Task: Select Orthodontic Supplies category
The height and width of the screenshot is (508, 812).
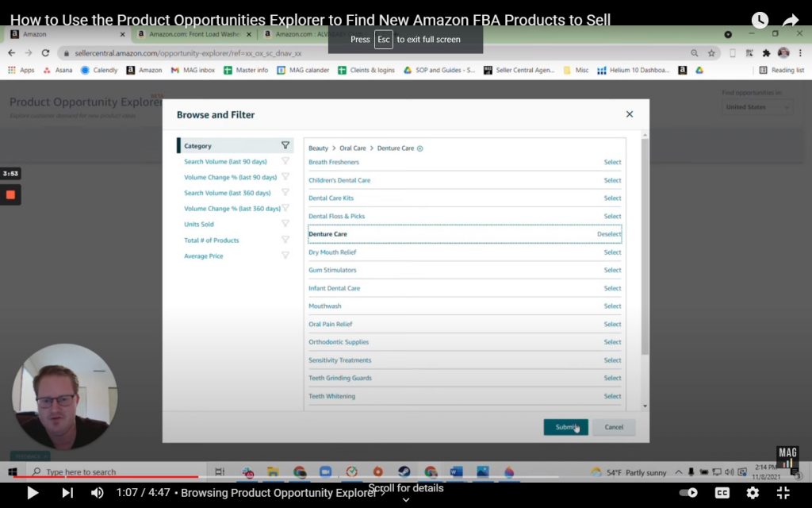Action: click(612, 342)
